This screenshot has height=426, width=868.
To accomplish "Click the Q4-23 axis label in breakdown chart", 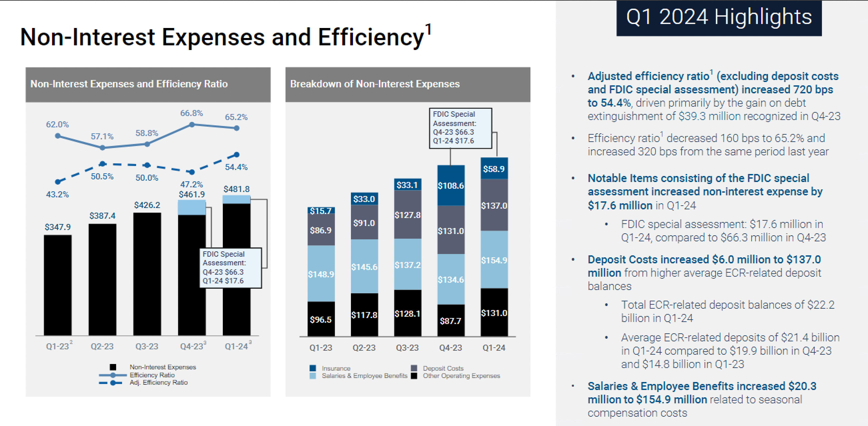I will tap(450, 348).
